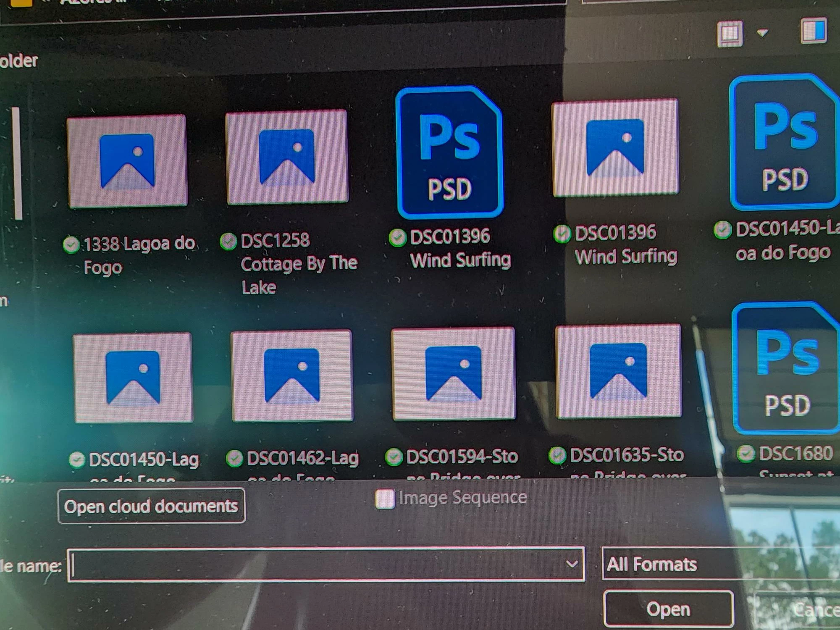Click the DSC01594-Stone Bridge image icon
The height and width of the screenshot is (630, 840).
[453, 373]
